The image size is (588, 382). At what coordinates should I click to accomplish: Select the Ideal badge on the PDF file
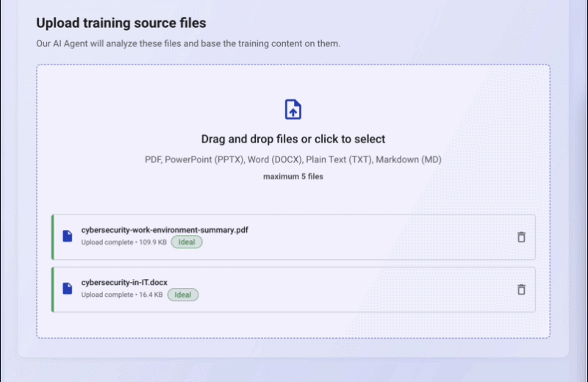point(187,242)
